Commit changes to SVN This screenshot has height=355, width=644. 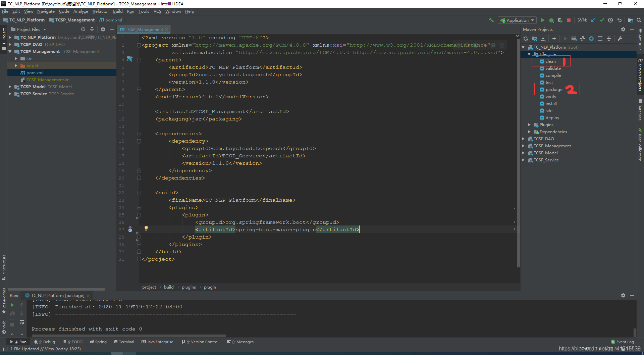pyautogui.click(x=602, y=20)
